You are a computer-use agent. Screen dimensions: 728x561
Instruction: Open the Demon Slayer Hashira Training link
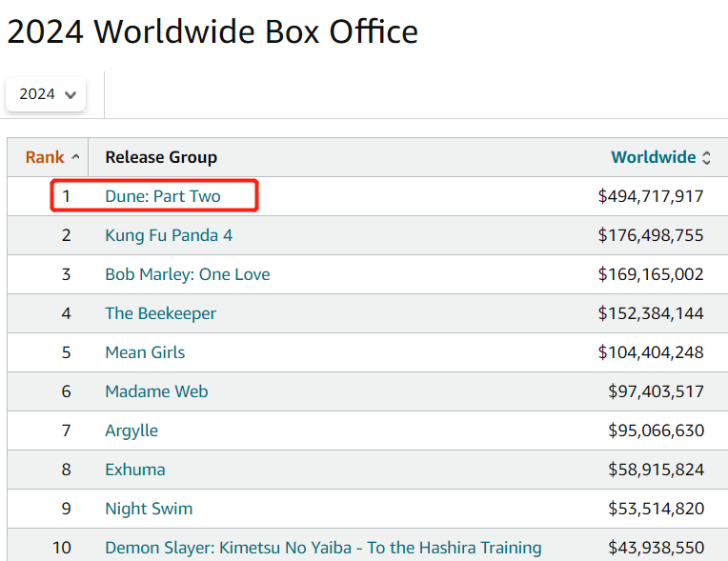tap(324, 548)
